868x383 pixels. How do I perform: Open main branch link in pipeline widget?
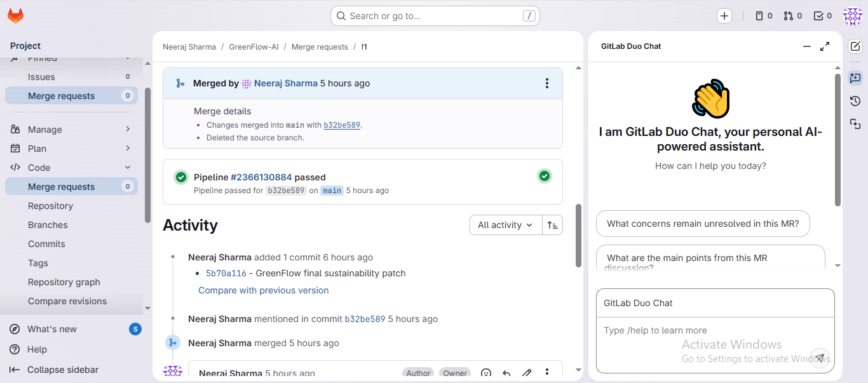pos(332,191)
